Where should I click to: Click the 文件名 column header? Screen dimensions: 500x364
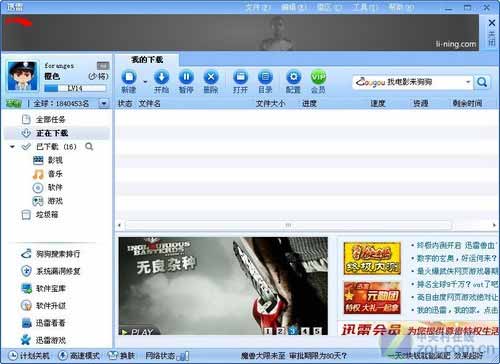point(150,104)
